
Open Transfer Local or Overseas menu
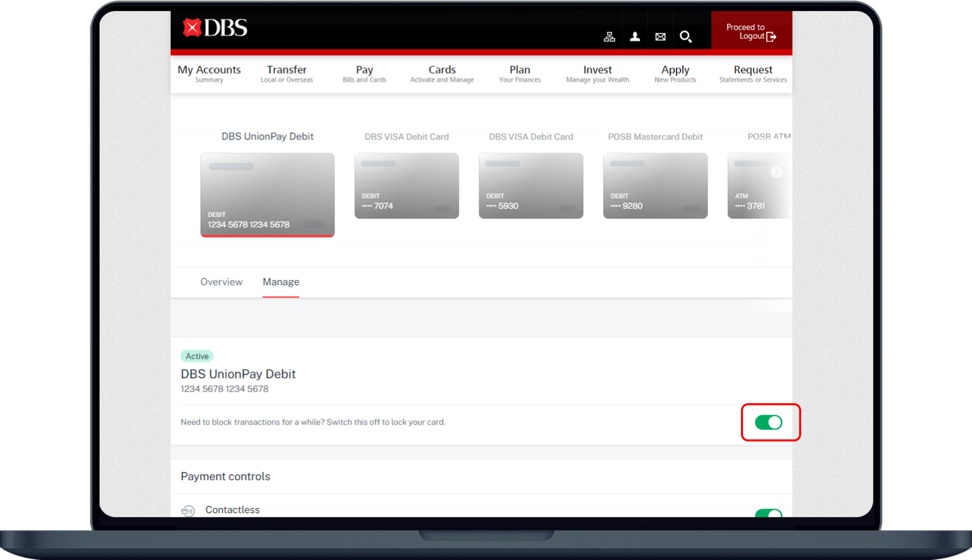coord(286,74)
